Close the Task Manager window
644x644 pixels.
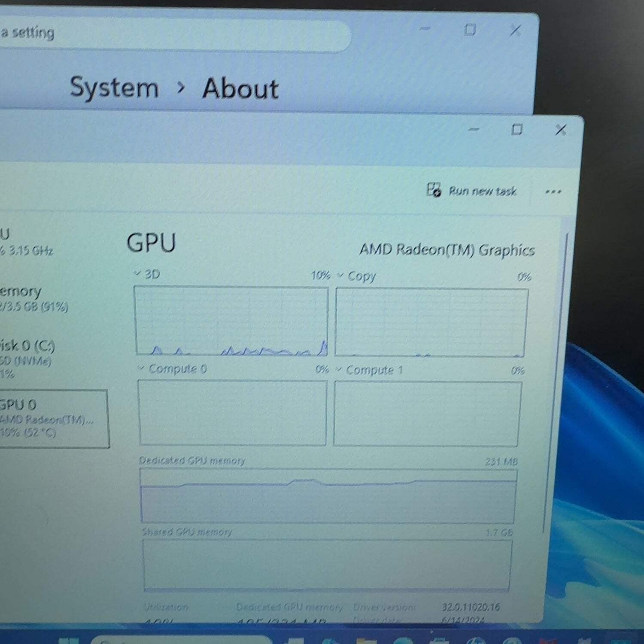(x=561, y=130)
